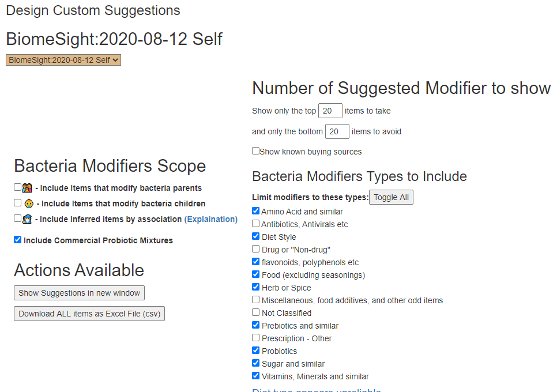557x392 pixels.
Task: Enable Show known buying sources
Action: [256, 151]
